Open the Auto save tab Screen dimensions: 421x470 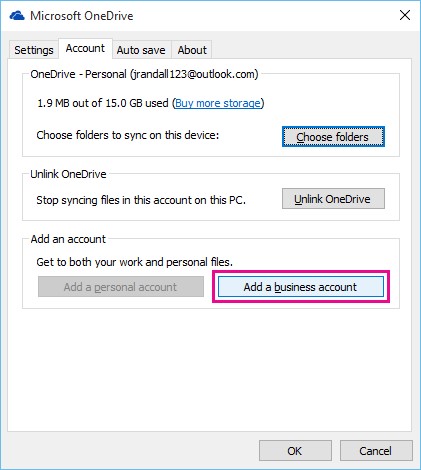(x=141, y=50)
